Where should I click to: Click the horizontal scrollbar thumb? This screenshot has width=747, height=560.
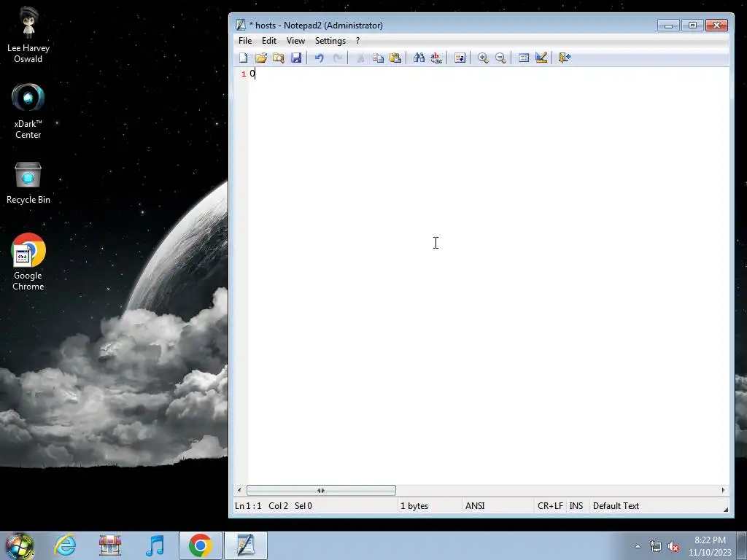point(321,490)
